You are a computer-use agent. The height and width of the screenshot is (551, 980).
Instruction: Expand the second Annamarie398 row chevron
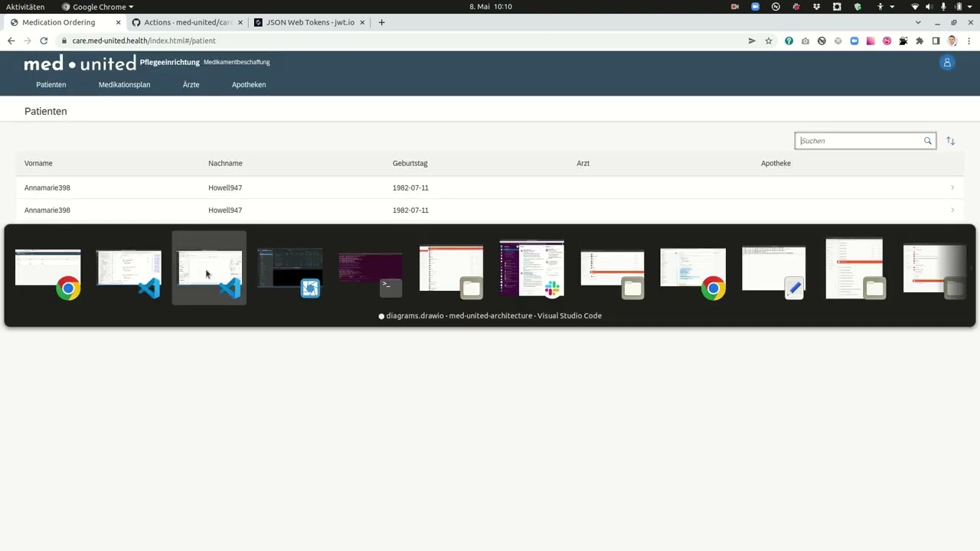(x=952, y=210)
